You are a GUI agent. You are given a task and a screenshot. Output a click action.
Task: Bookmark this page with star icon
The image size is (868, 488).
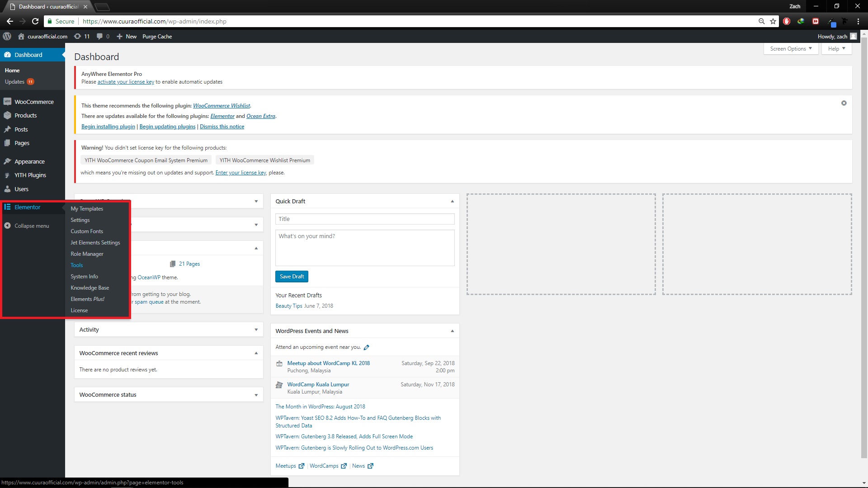(773, 21)
